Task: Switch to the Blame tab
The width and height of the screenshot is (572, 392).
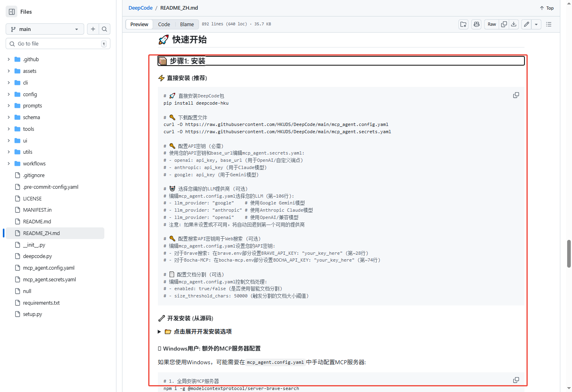Action: pos(187,24)
